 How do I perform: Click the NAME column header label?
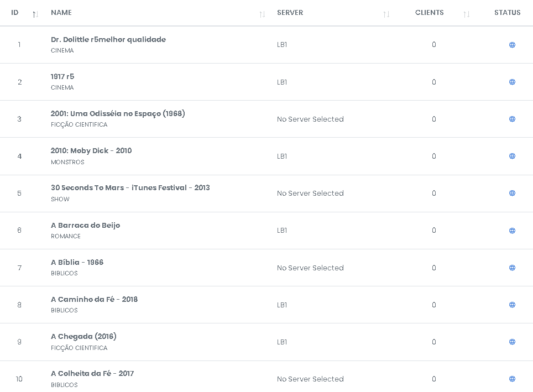click(61, 13)
